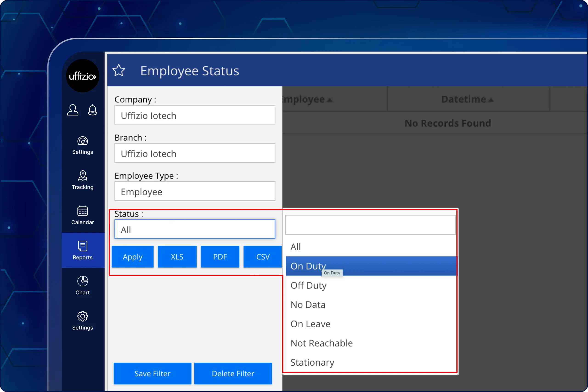The image size is (588, 392).
Task: Open the Branch dropdown
Action: (195, 153)
